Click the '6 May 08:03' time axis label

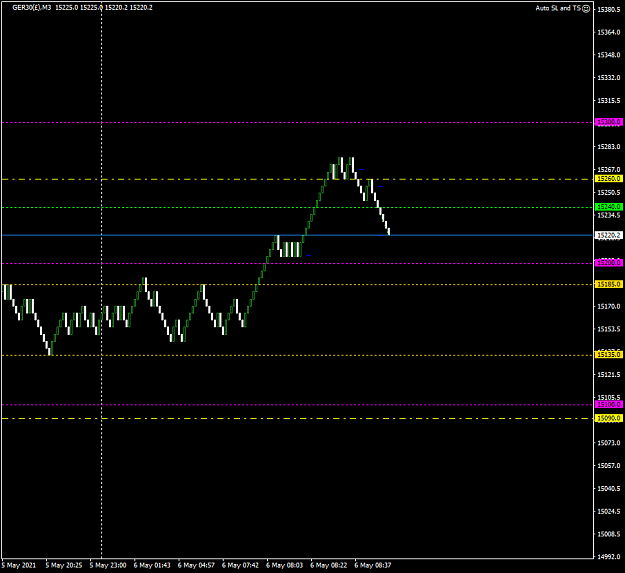[x=285, y=565]
